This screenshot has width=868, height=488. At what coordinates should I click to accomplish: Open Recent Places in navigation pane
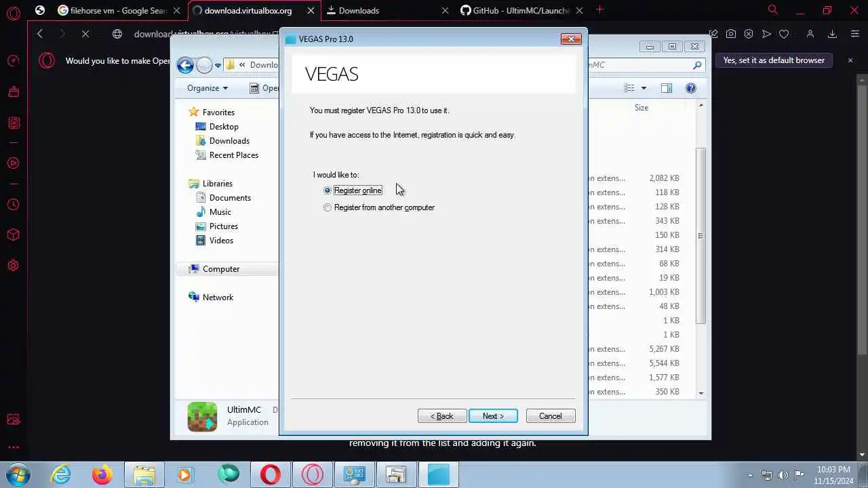pyautogui.click(x=234, y=155)
